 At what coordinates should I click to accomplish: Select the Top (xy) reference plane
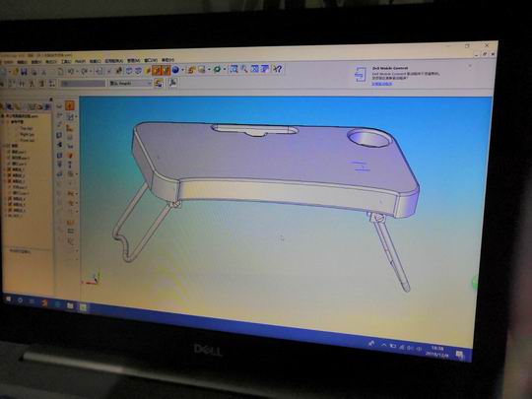tap(27, 129)
